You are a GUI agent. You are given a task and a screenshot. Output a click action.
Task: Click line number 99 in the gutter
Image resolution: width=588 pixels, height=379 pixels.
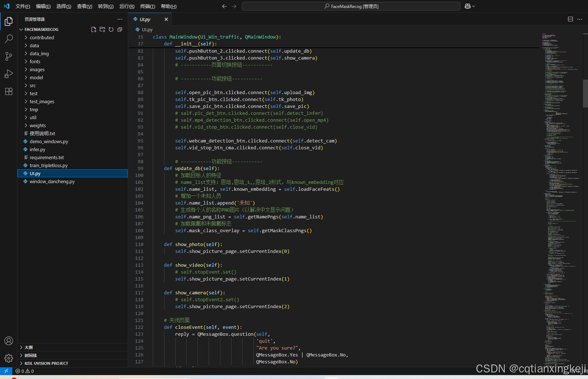click(x=140, y=168)
